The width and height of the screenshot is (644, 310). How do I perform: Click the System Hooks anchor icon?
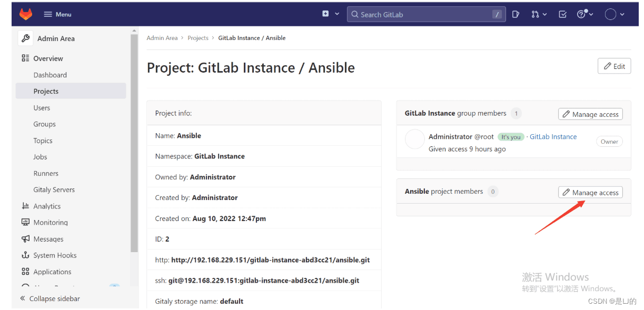coord(25,255)
